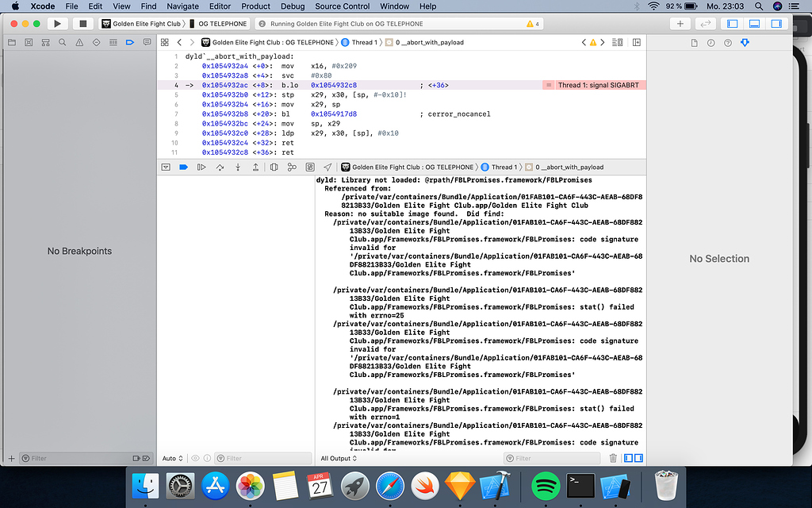Toggle the breakpoints activation button
This screenshot has width=812, height=508.
tap(183, 167)
